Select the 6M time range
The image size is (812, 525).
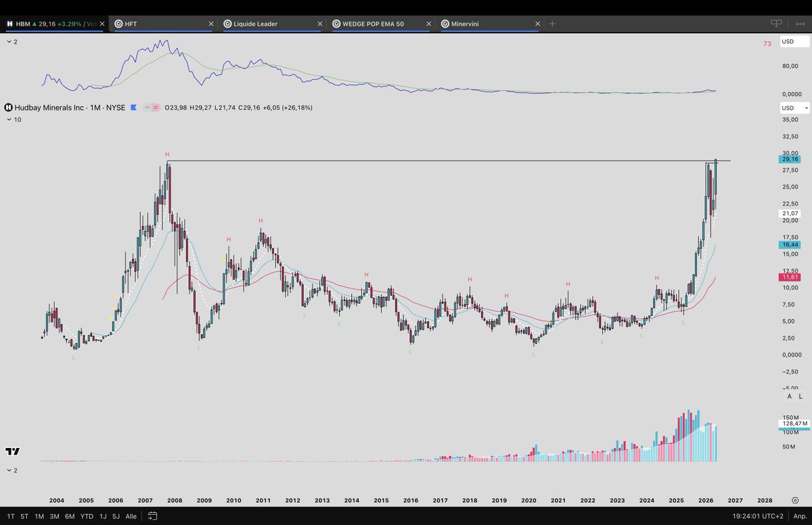tap(70, 516)
